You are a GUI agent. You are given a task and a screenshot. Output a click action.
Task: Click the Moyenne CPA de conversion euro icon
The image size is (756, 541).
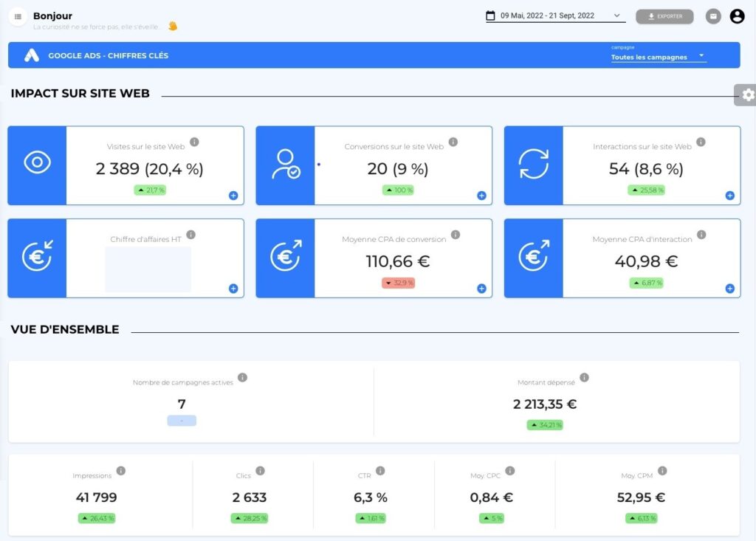click(286, 258)
